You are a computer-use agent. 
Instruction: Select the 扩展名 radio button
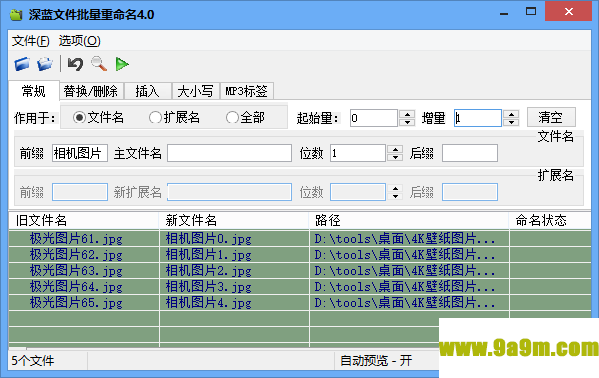tap(174, 117)
